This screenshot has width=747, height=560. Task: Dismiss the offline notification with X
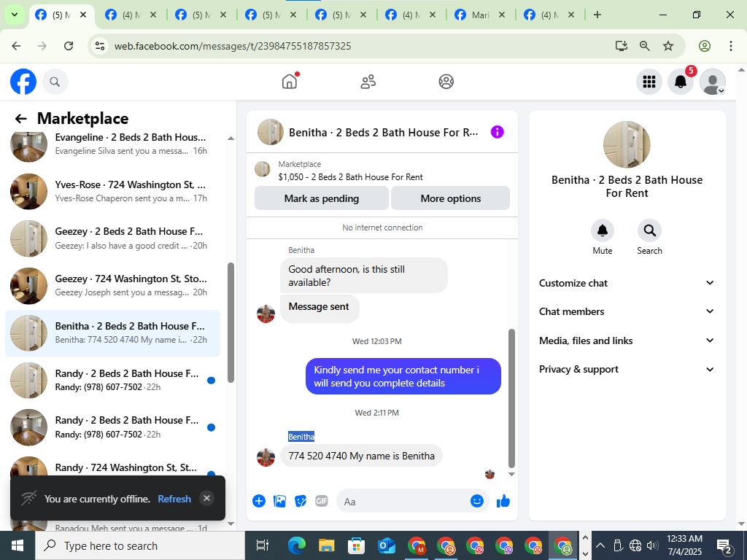coord(206,498)
